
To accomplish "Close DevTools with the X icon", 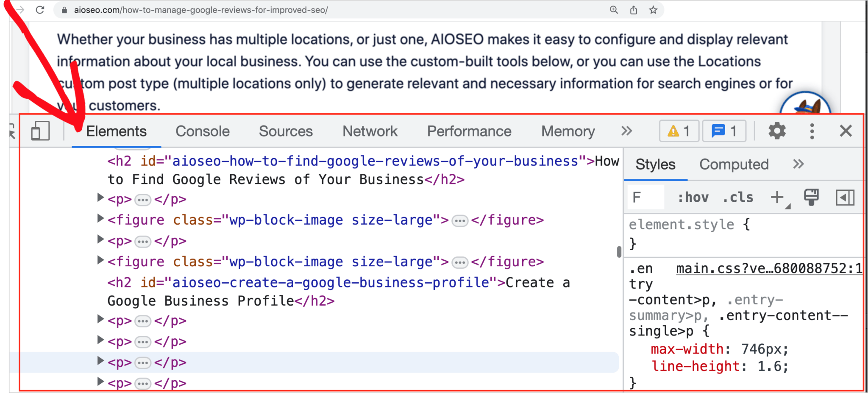I will [846, 131].
